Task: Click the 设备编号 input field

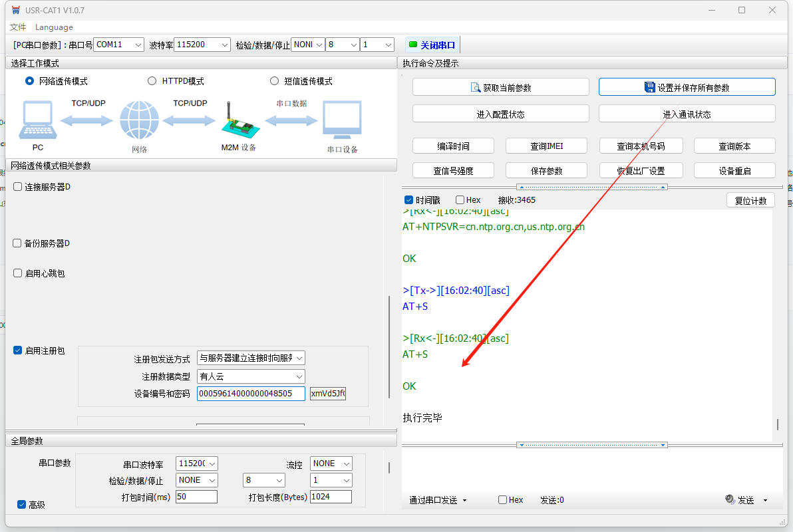Action: [251, 394]
